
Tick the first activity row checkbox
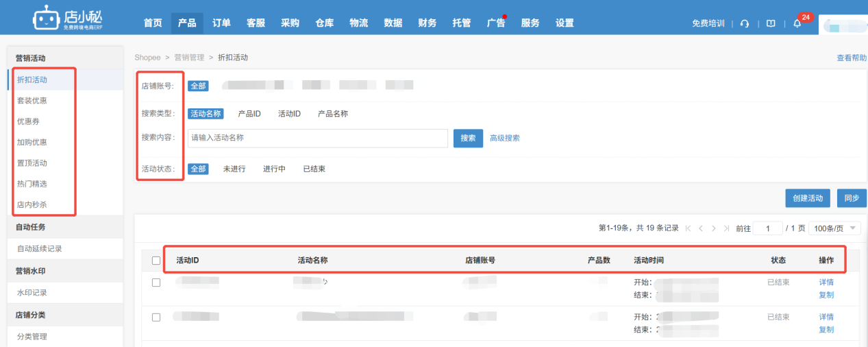156,283
